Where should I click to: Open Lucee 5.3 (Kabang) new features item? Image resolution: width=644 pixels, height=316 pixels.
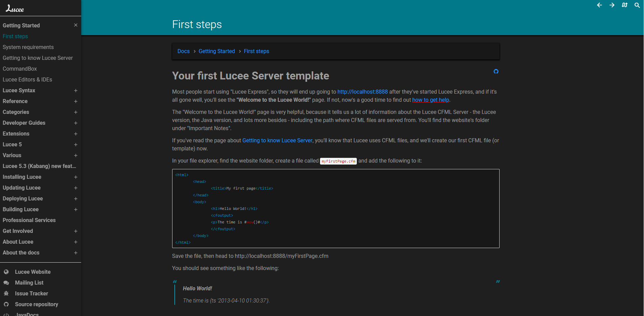[x=39, y=166]
